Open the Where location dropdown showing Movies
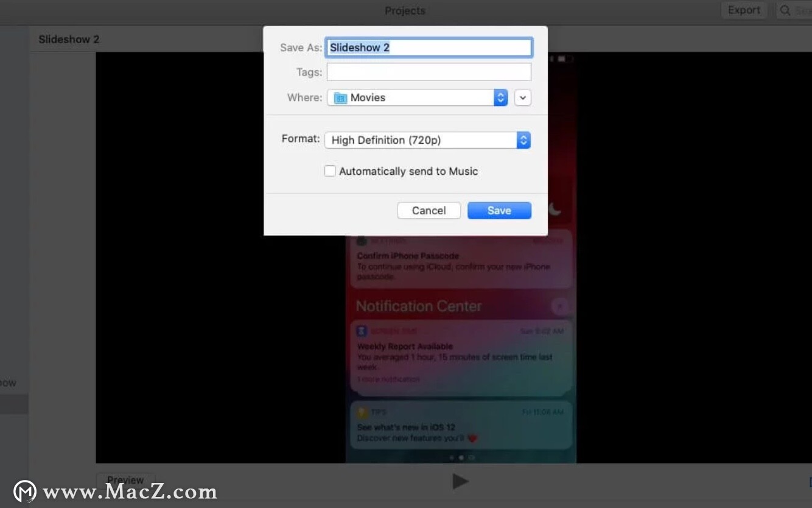The width and height of the screenshot is (812, 508). click(x=417, y=97)
